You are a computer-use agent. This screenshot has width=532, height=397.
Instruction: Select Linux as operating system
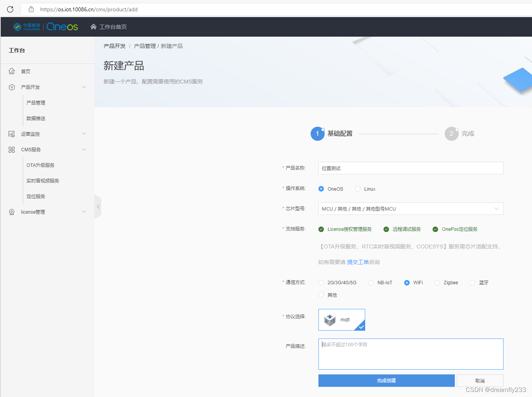358,189
